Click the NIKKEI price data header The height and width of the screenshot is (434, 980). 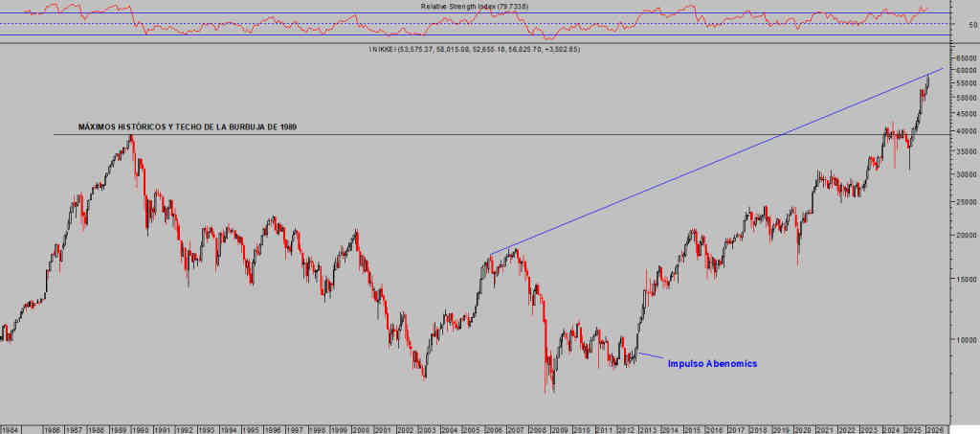[x=468, y=48]
